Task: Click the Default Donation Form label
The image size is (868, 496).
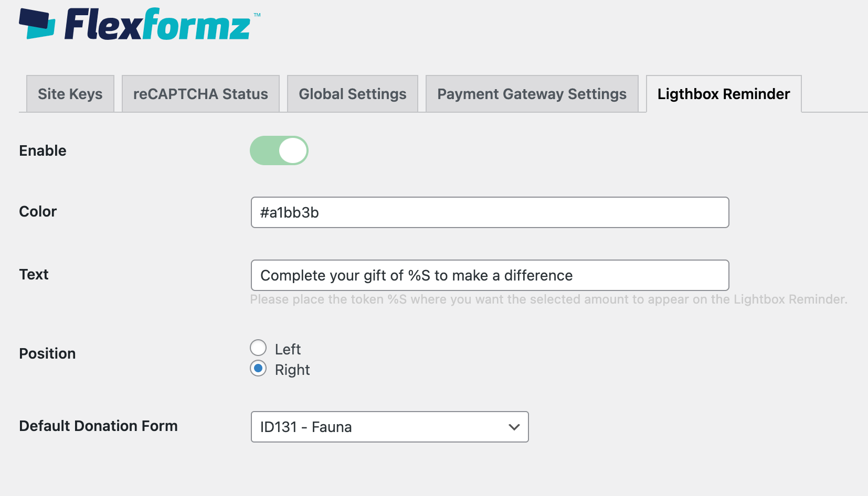Action: click(98, 426)
